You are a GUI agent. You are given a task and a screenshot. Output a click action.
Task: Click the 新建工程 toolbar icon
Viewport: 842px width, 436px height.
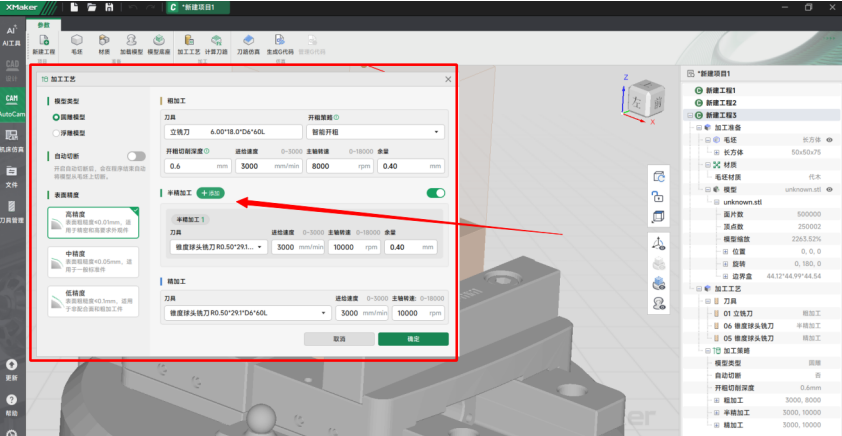tap(43, 43)
